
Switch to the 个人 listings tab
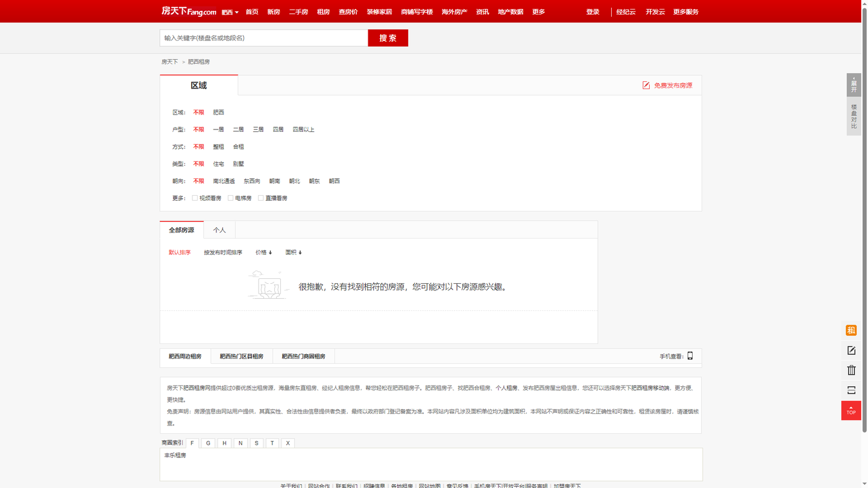point(219,230)
